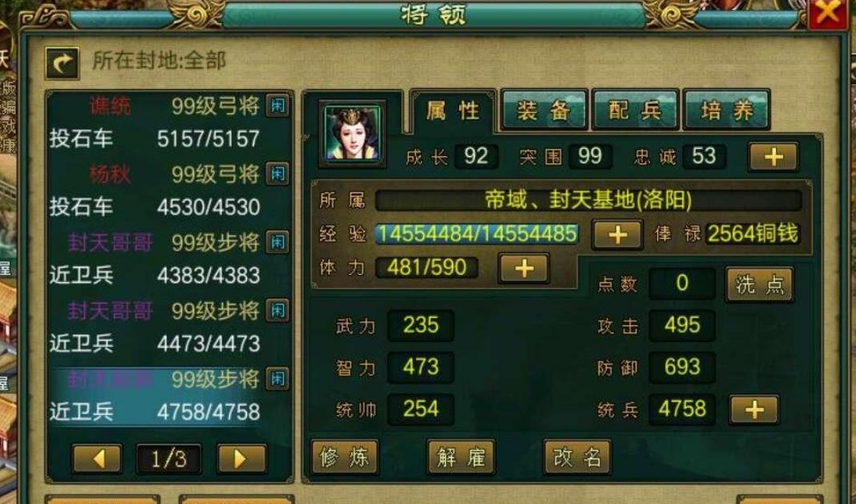856x504 pixels.
Task: Open the 配兵 tab
Action: [x=636, y=111]
